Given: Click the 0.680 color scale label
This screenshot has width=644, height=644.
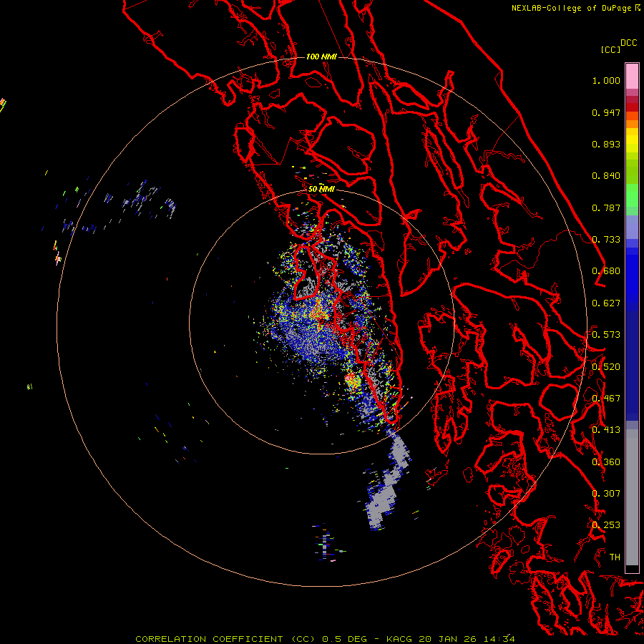Looking at the screenshot, I should click(606, 271).
